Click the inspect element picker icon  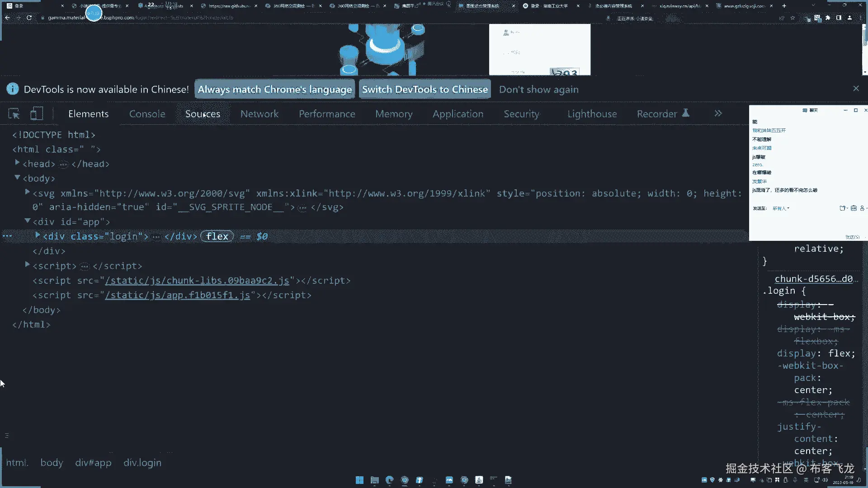coord(14,114)
